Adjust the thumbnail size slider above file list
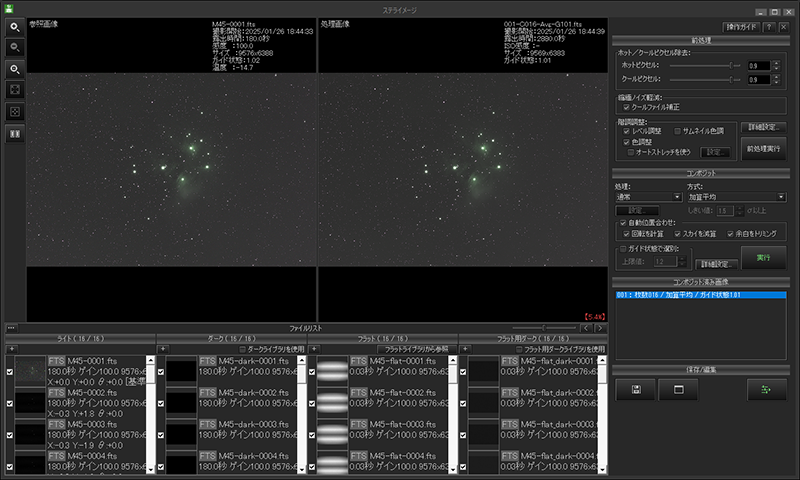 click(x=544, y=328)
